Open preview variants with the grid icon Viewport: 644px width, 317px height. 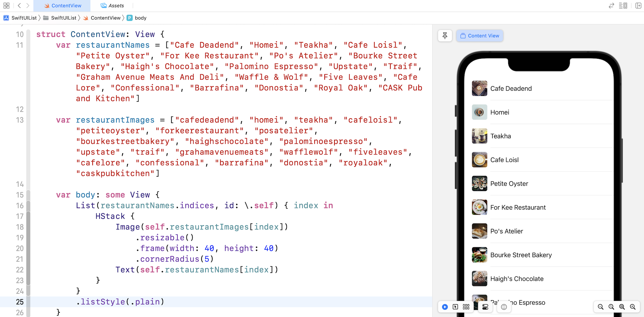[x=466, y=307]
